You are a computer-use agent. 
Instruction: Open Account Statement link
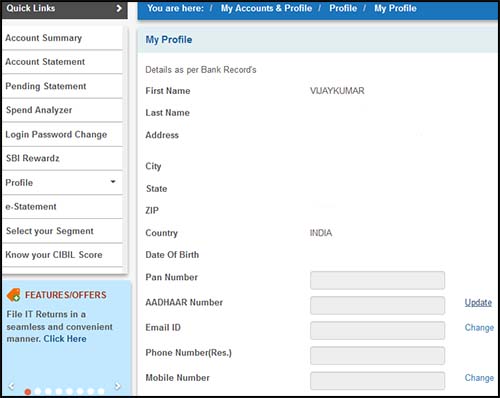45,62
